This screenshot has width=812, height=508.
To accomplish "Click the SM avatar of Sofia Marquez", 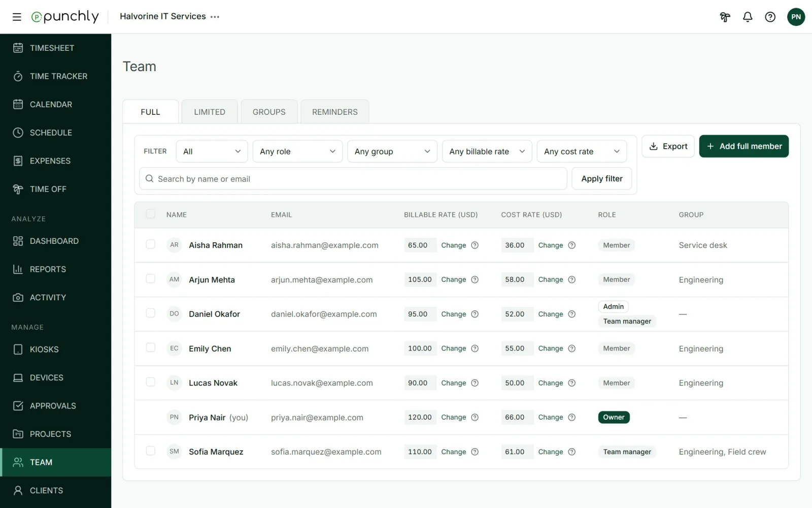I will click(174, 452).
